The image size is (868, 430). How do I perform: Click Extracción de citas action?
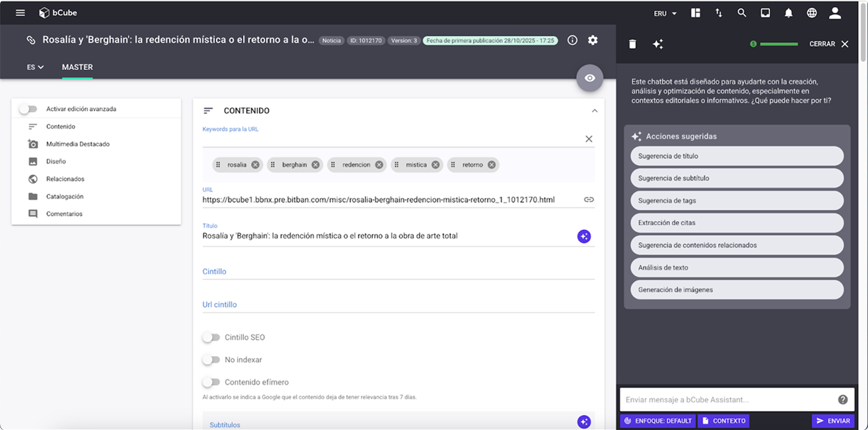737,223
